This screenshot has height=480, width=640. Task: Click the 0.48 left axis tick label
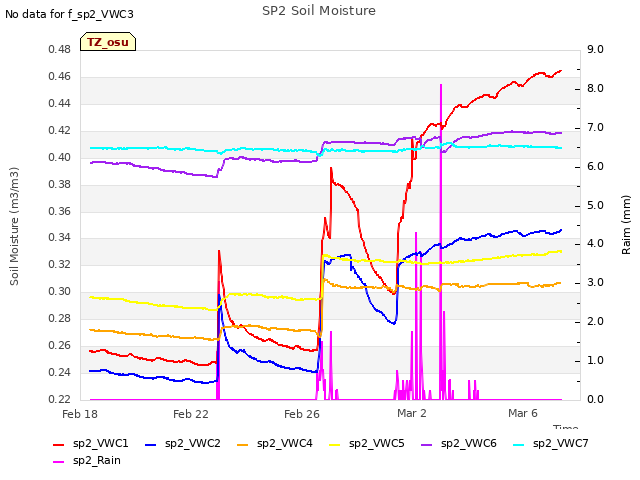60,50
